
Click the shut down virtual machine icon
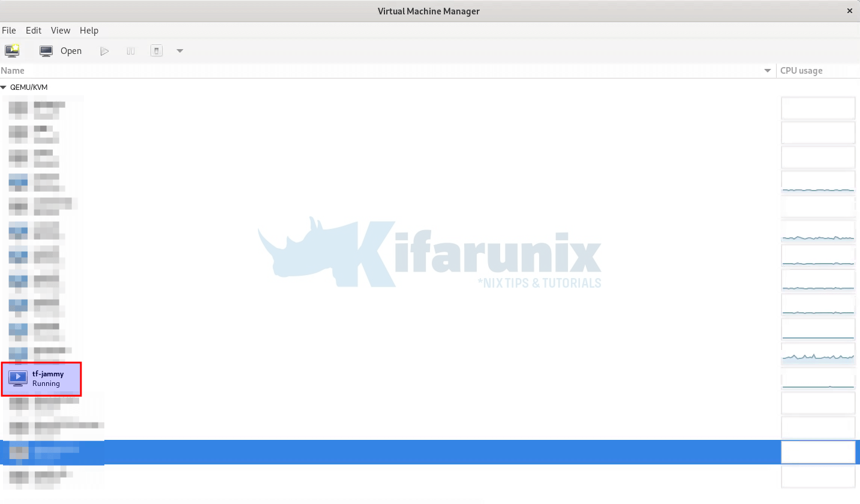pos(157,51)
